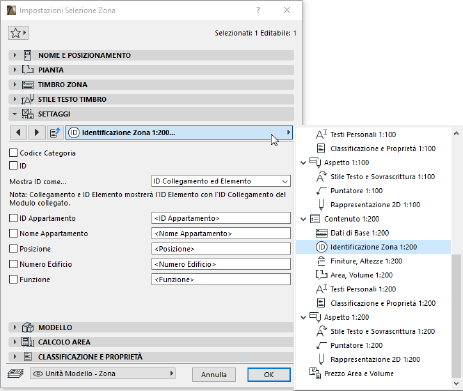Open the Mostra ID come dropdown
This screenshot has width=463, height=391.
click(x=221, y=181)
